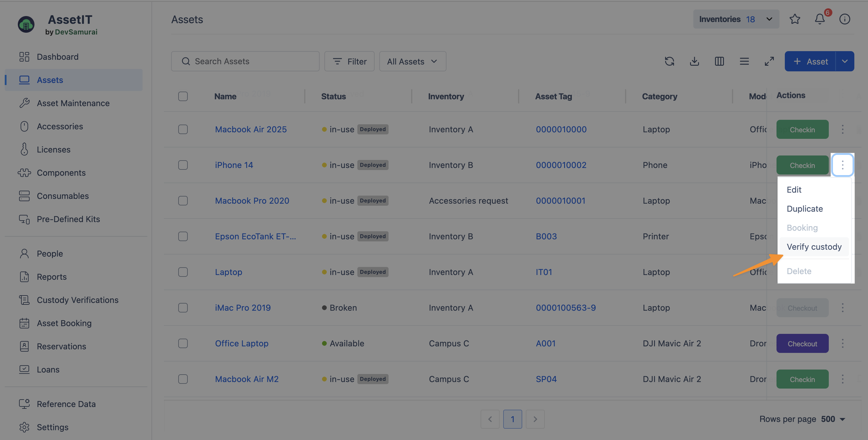Screen dimensions: 868x440
Task: Select Verify custody menu option
Action: coord(814,247)
